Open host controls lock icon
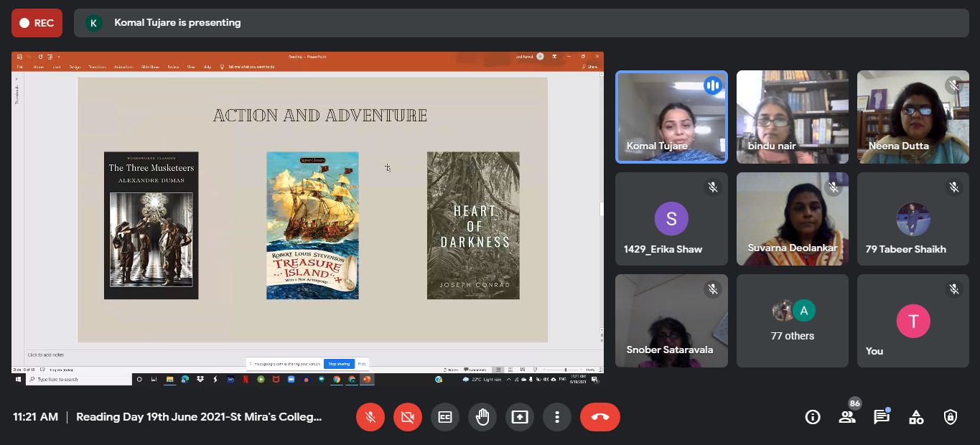This screenshot has height=445, width=980. 951,417
